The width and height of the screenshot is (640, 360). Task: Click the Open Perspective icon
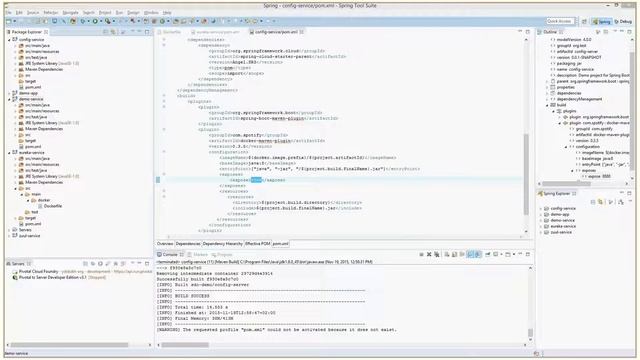point(584,21)
